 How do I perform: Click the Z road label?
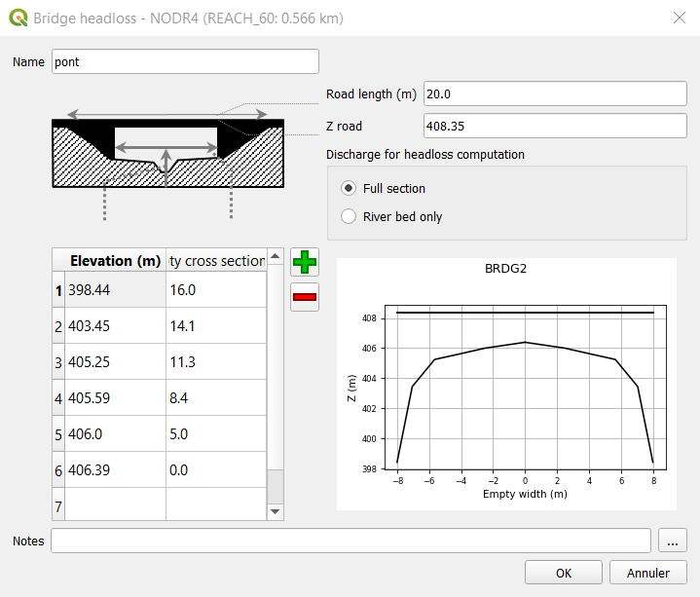tap(344, 127)
